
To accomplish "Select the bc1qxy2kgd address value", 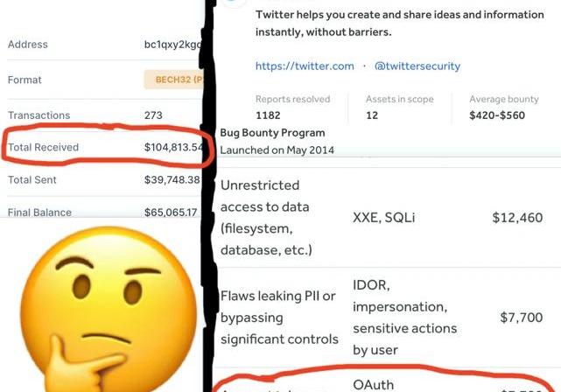I will tap(172, 45).
